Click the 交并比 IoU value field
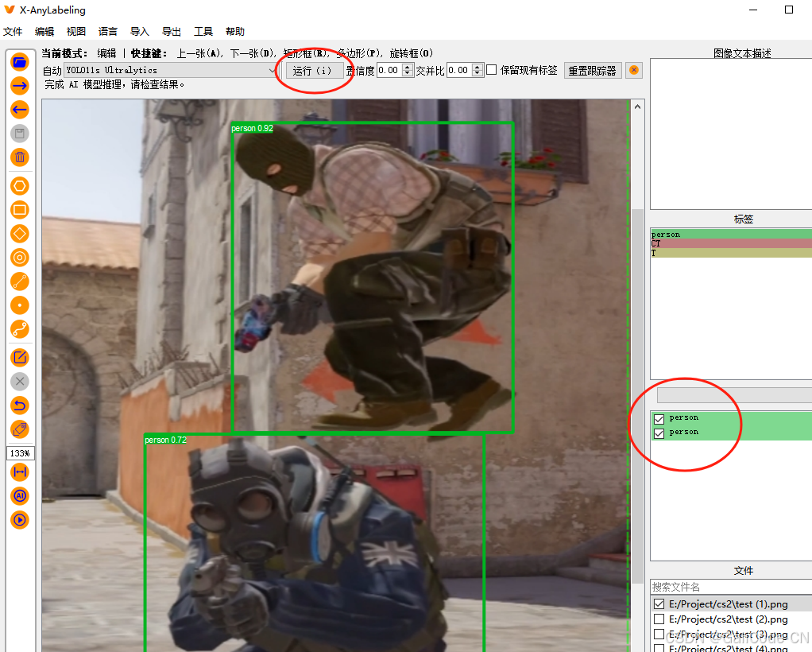812x652 pixels. 459,70
